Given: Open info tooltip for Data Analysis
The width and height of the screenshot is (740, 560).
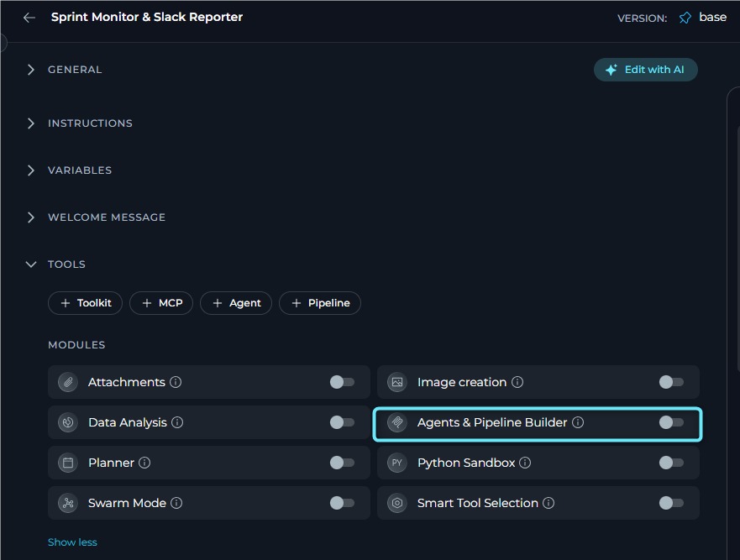Looking at the screenshot, I should (x=177, y=422).
